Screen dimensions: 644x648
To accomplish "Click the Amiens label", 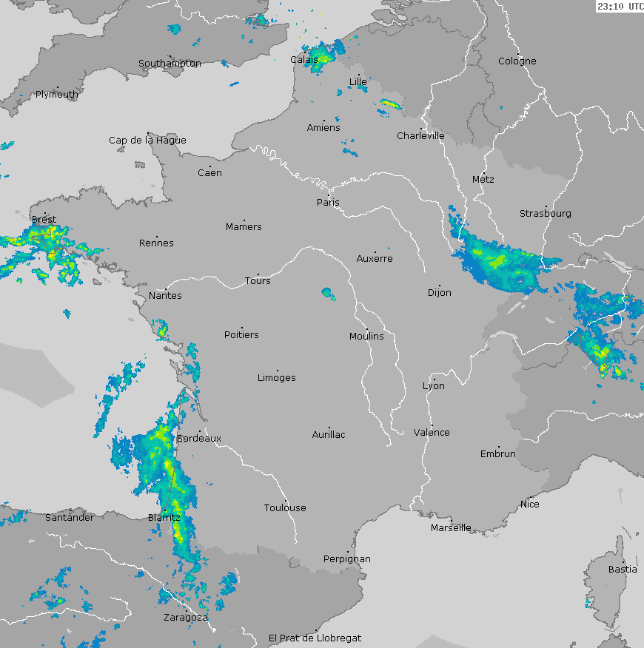I will tap(323, 128).
